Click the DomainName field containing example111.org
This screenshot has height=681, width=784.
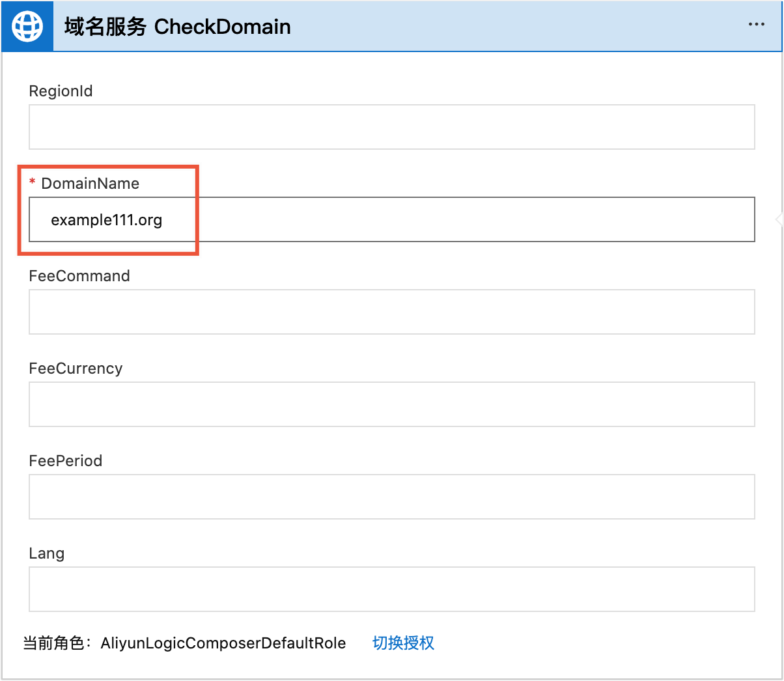pos(391,219)
